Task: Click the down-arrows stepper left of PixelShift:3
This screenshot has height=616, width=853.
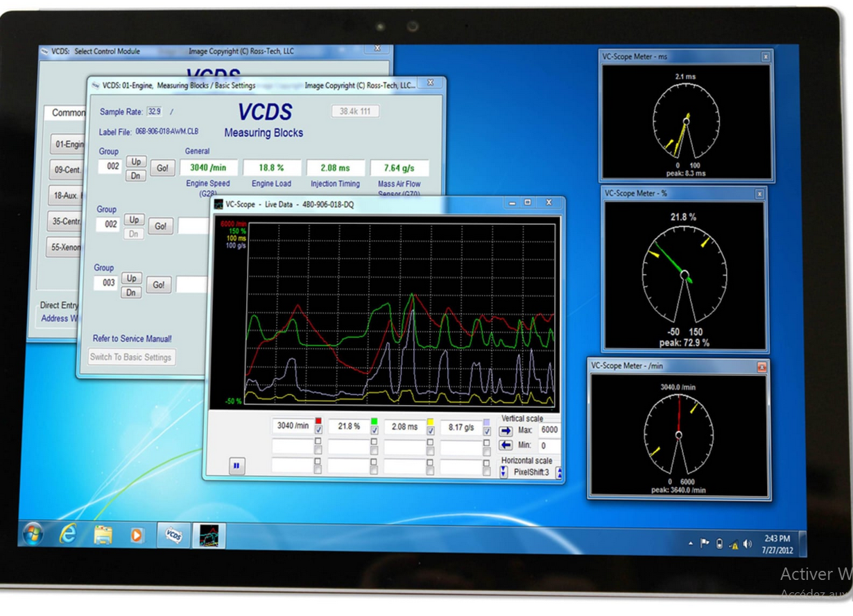Action: 503,472
